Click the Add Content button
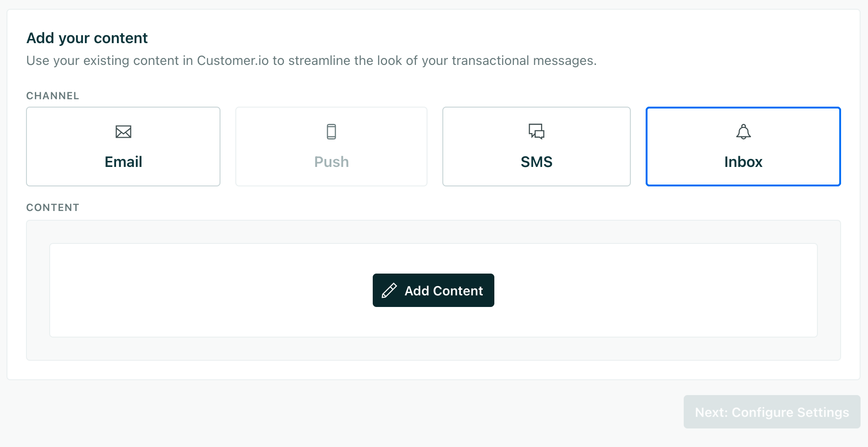Viewport: 868px width, 447px height. click(x=433, y=290)
